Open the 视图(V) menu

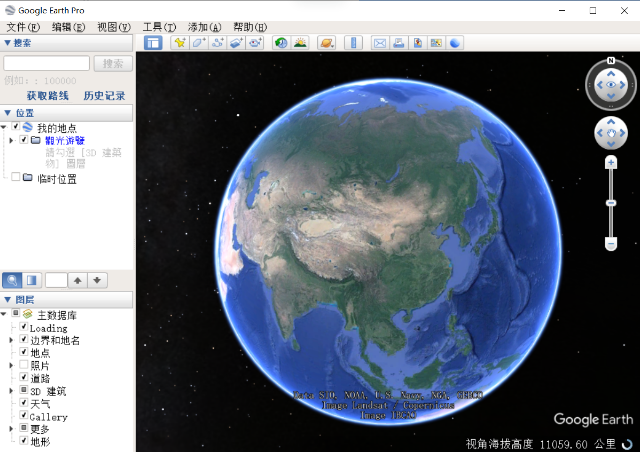click(x=114, y=27)
